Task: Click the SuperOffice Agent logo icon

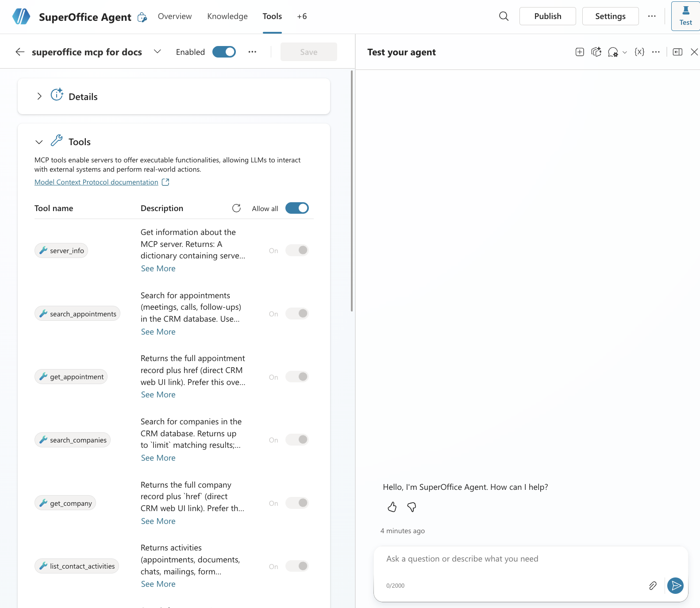Action: click(x=21, y=16)
